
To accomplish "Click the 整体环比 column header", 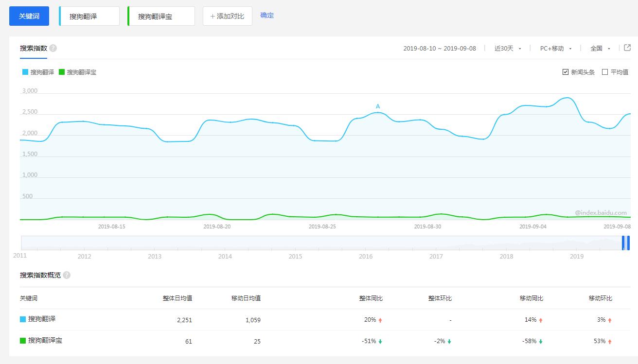I will tap(440, 298).
